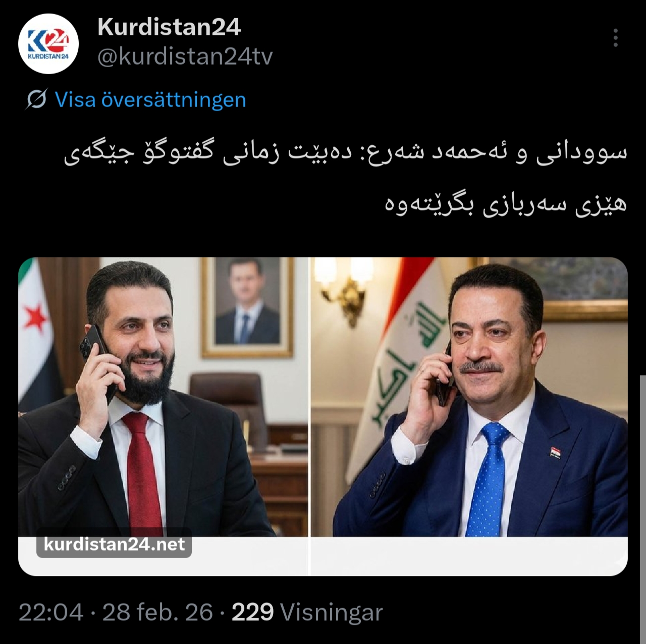Open the three-dot more options menu
646x644 pixels.
pyautogui.click(x=616, y=38)
